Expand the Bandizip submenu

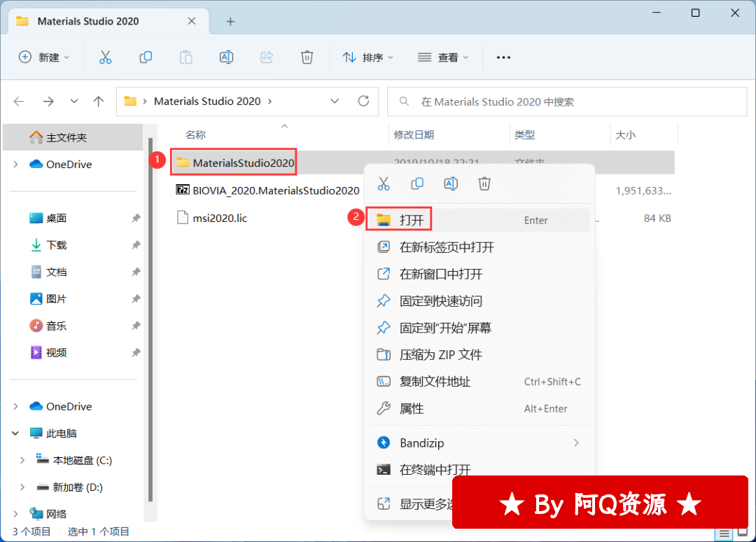coord(576,443)
